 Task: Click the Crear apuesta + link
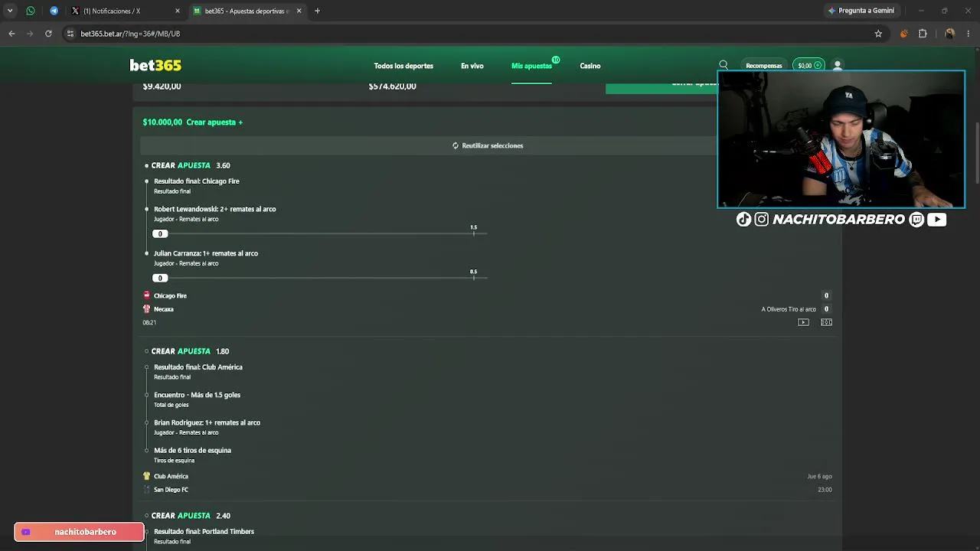214,122
